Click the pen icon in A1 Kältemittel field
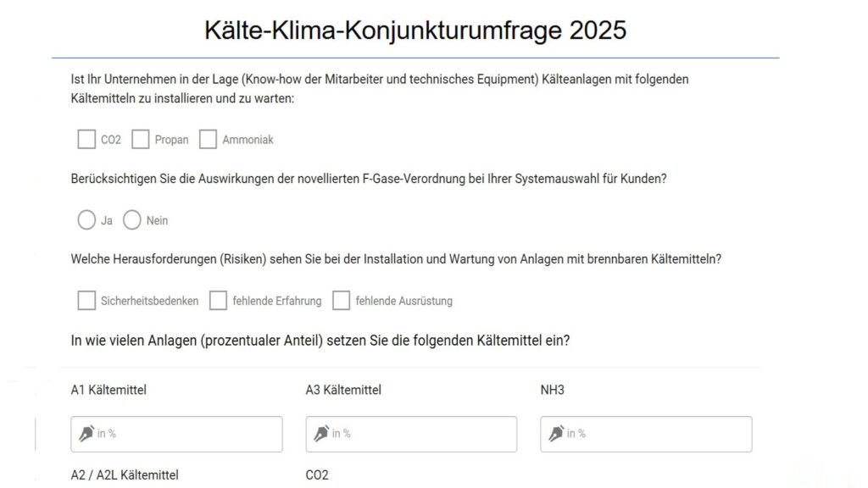The image size is (868, 488). click(86, 433)
